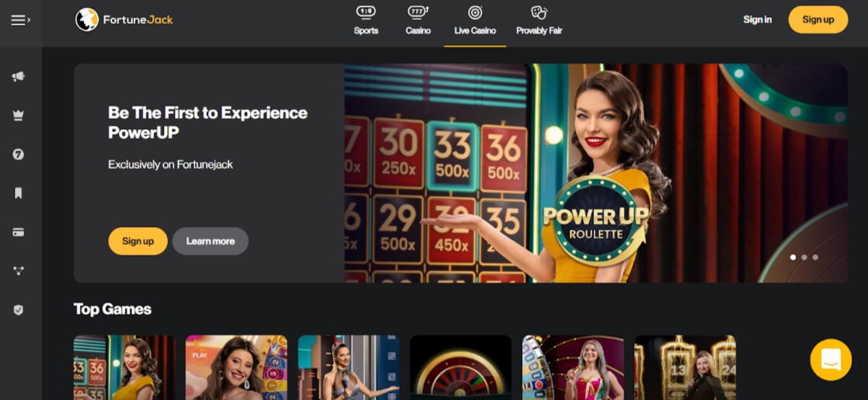Open the bookmark icon in sidebar

[19, 193]
